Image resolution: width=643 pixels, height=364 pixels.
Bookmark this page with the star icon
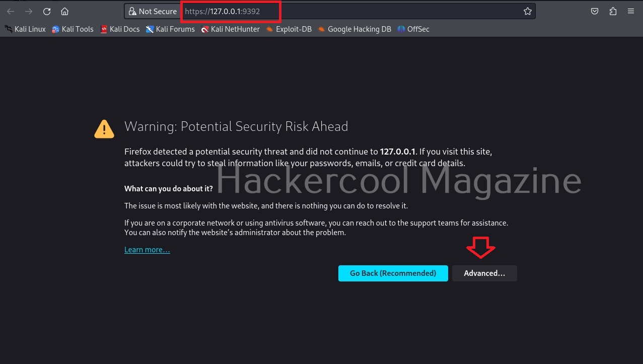(x=528, y=11)
